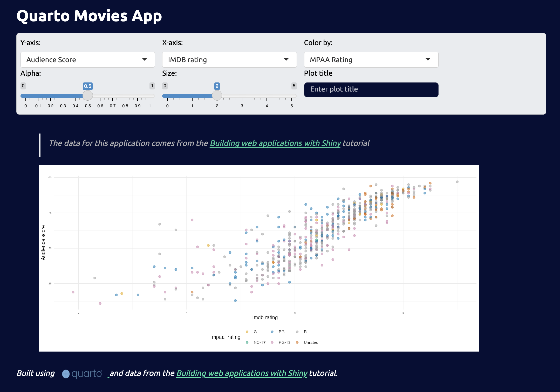The image size is (560, 392).
Task: Click the mpaa_rating legend title
Action: tap(226, 337)
